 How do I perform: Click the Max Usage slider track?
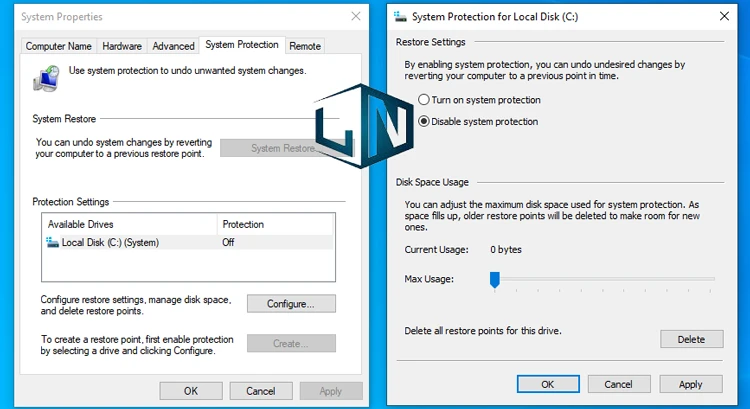(x=605, y=278)
